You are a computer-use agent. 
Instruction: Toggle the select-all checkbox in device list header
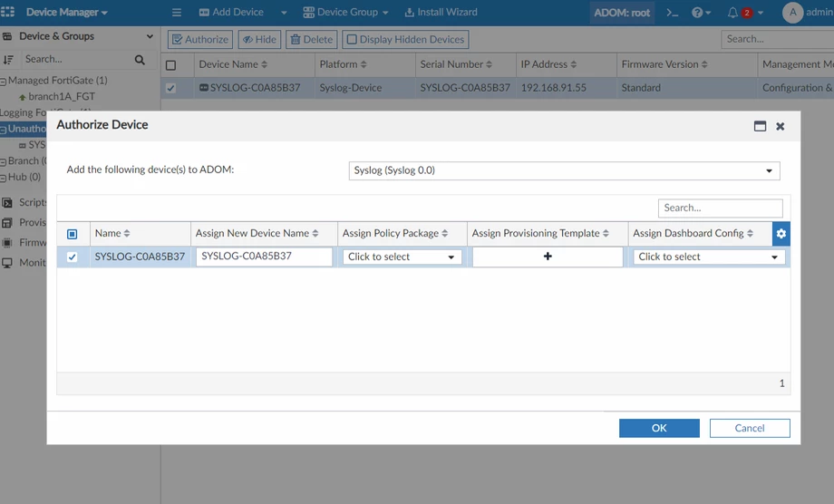170,65
